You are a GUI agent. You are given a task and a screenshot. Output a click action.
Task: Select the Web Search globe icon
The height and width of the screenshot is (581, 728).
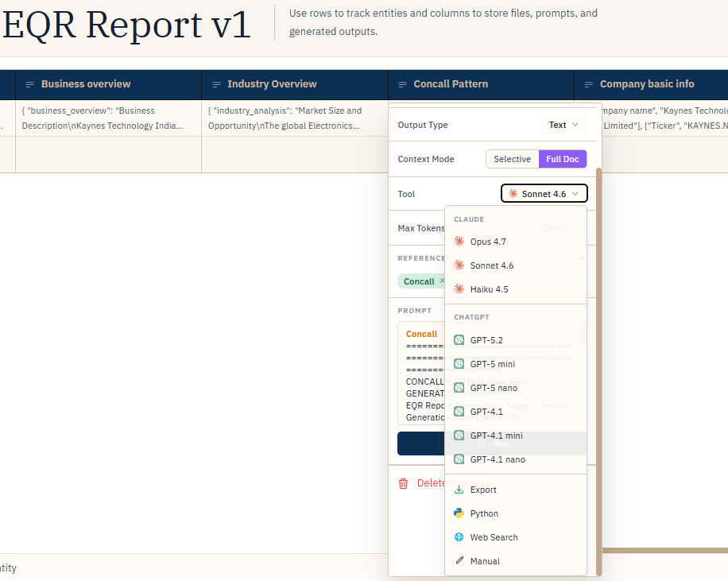(459, 536)
